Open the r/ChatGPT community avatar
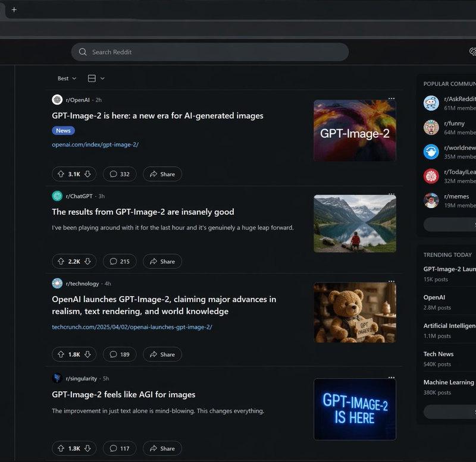This screenshot has width=476, height=462. pyautogui.click(x=57, y=196)
